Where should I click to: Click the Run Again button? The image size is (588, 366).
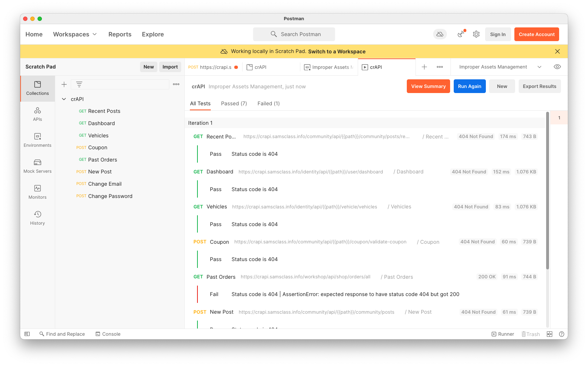pyautogui.click(x=470, y=86)
